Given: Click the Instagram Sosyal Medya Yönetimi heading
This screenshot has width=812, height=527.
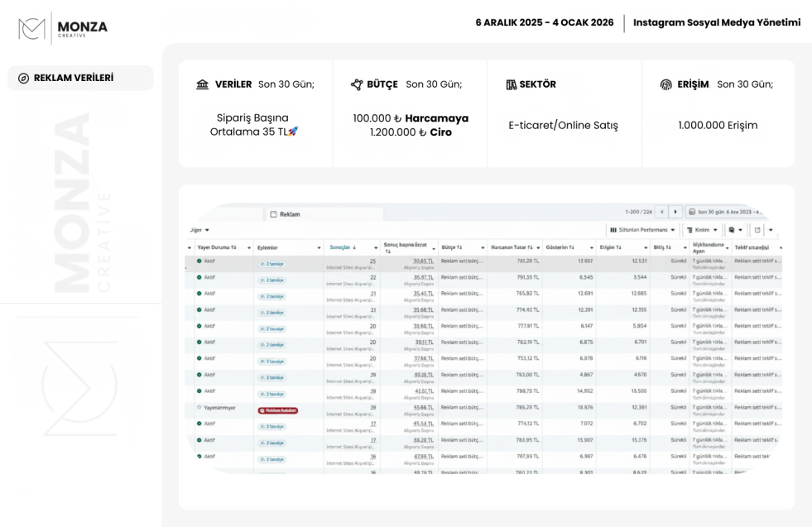Looking at the screenshot, I should point(717,23).
